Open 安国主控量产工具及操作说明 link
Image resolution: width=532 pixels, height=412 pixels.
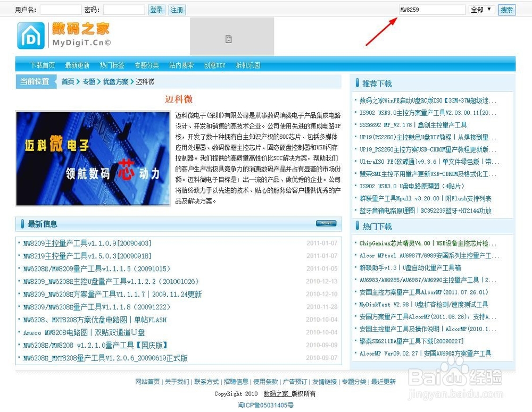click(x=428, y=329)
